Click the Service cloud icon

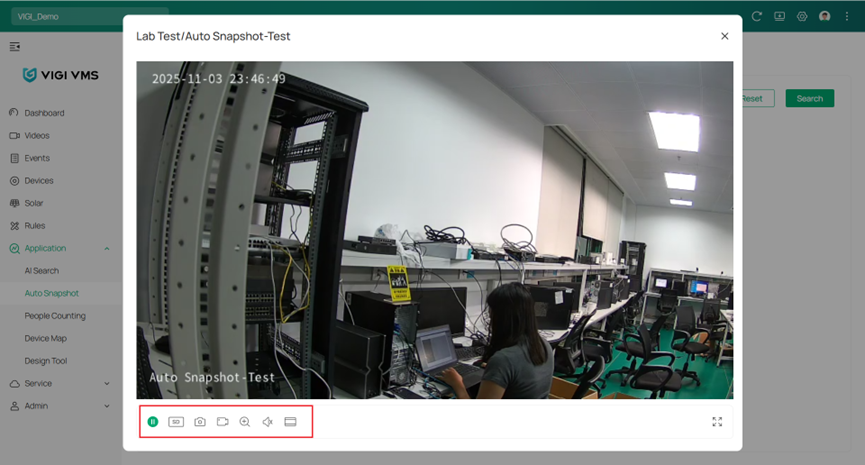click(14, 383)
